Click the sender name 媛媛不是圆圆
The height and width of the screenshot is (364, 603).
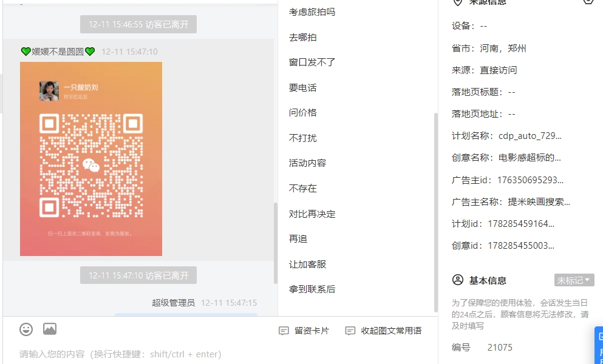tap(58, 52)
